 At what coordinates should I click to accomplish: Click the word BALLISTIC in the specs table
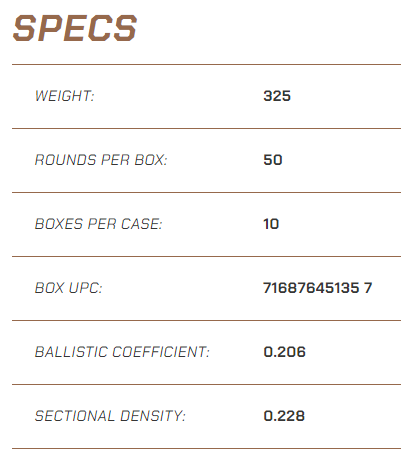(x=71, y=352)
